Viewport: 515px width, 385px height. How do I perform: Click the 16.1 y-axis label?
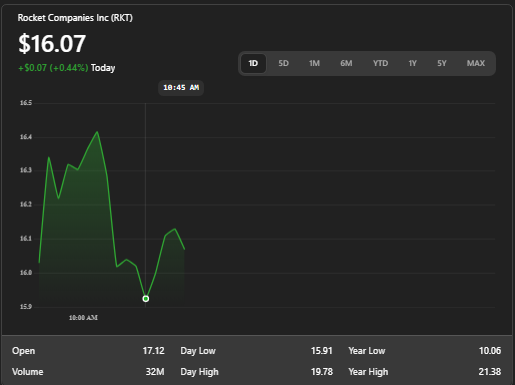pos(26,238)
